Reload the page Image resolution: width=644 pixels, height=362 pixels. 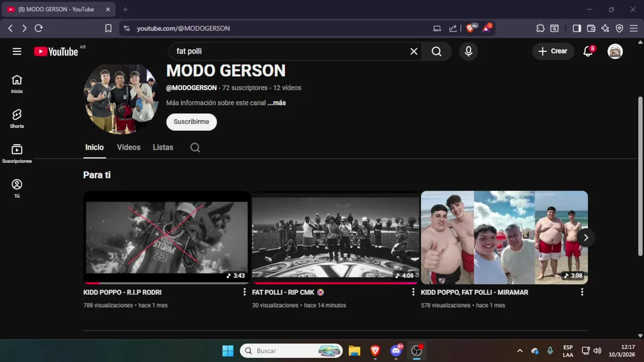pos(39,28)
